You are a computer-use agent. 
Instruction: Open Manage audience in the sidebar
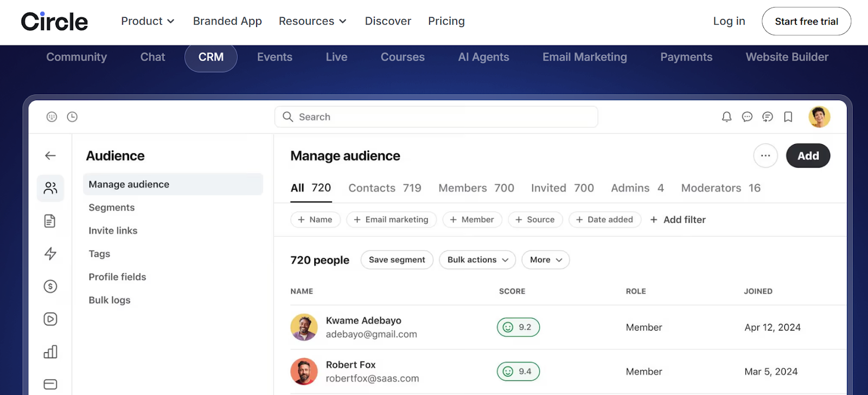click(173, 184)
